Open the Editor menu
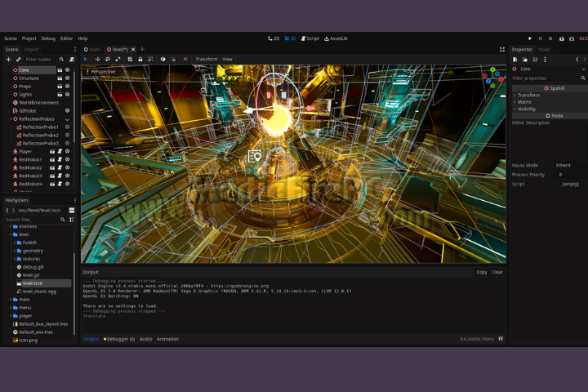This screenshot has height=392, width=588. point(66,38)
